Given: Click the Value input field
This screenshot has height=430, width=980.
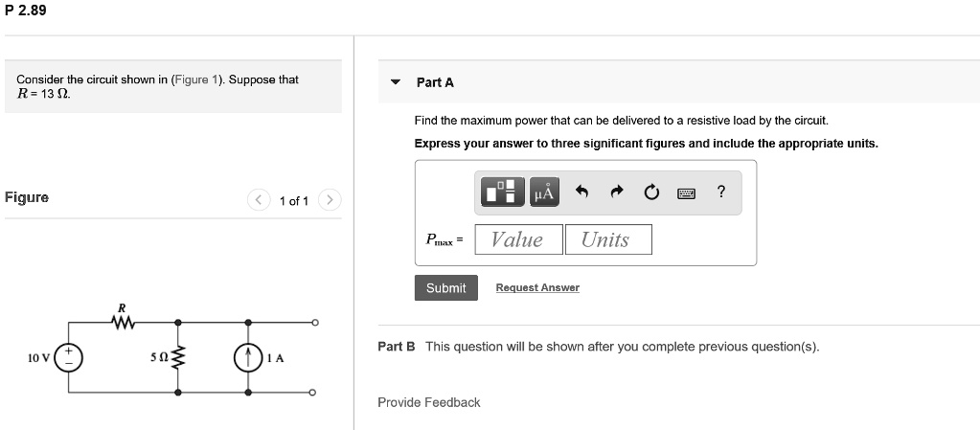Looking at the screenshot, I should (519, 239).
